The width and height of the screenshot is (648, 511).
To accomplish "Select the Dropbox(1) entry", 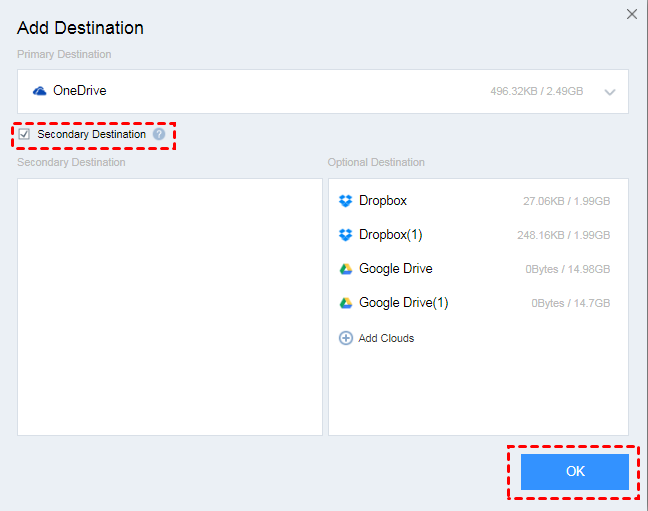I will tap(391, 235).
